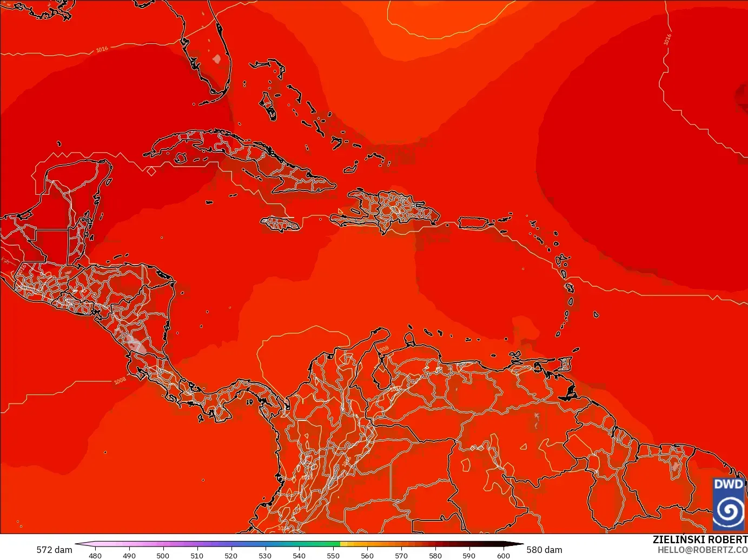Screen dimensions: 748x560
Task: Select the 570 tick on legend
Action: (x=401, y=556)
